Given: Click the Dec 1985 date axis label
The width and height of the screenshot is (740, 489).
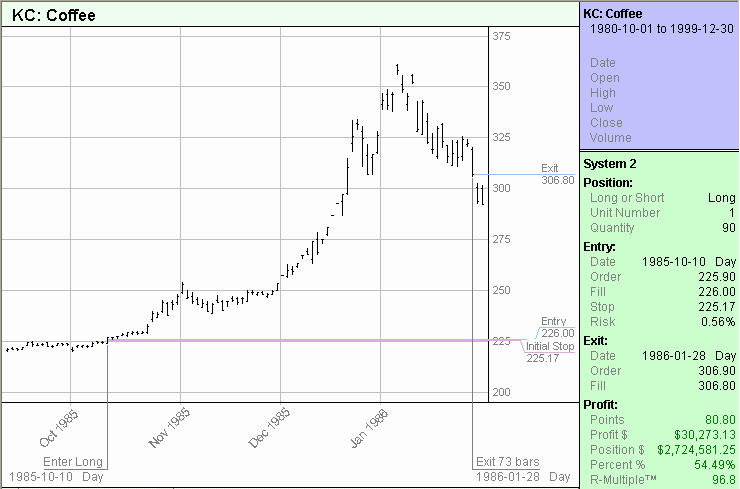Looking at the screenshot, I should pos(270,427).
